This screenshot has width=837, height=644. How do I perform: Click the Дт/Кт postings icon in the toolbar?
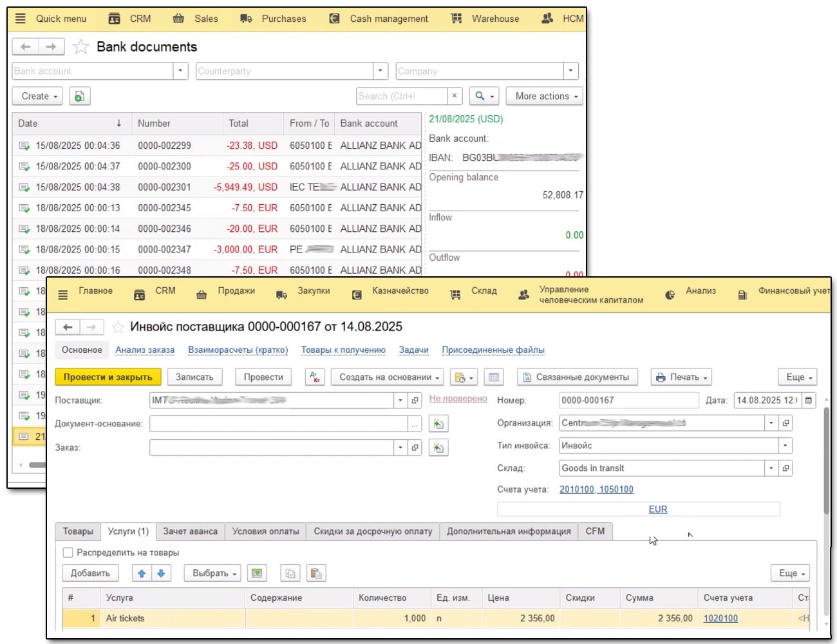[315, 377]
